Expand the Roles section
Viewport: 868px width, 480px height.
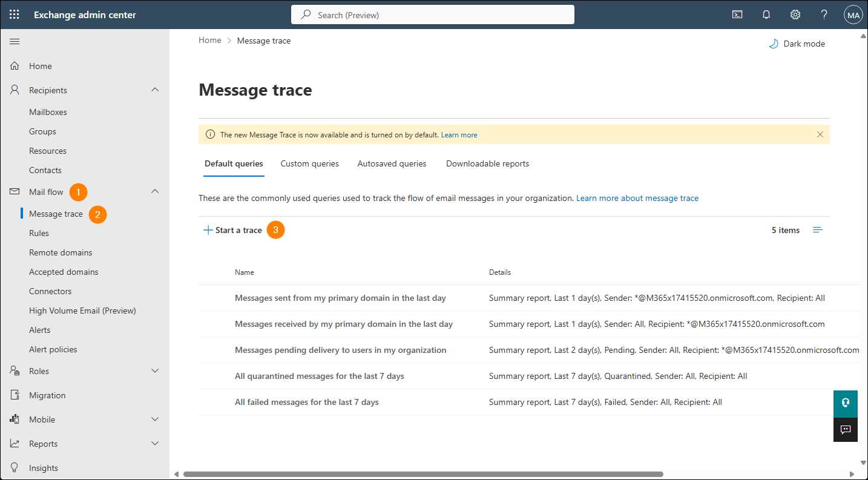click(155, 370)
